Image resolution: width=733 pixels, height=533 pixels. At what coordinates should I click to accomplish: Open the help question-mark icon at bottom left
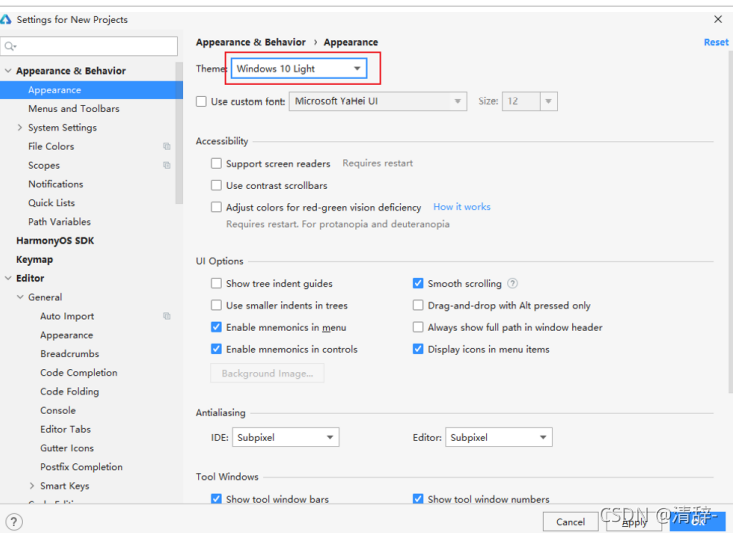[x=14, y=521]
